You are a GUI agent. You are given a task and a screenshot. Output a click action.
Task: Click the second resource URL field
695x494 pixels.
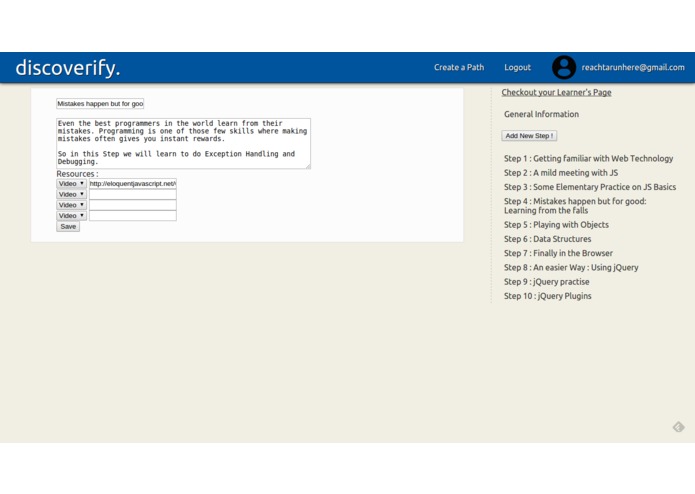click(133, 194)
